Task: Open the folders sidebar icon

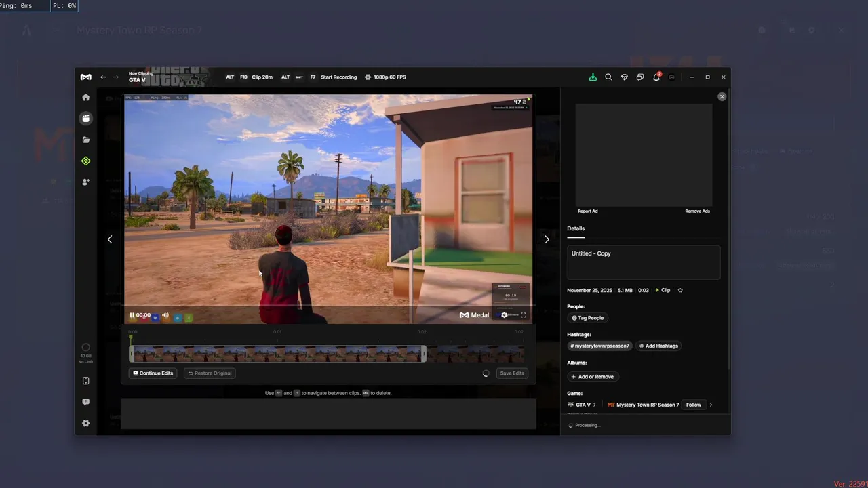Action: coord(85,140)
